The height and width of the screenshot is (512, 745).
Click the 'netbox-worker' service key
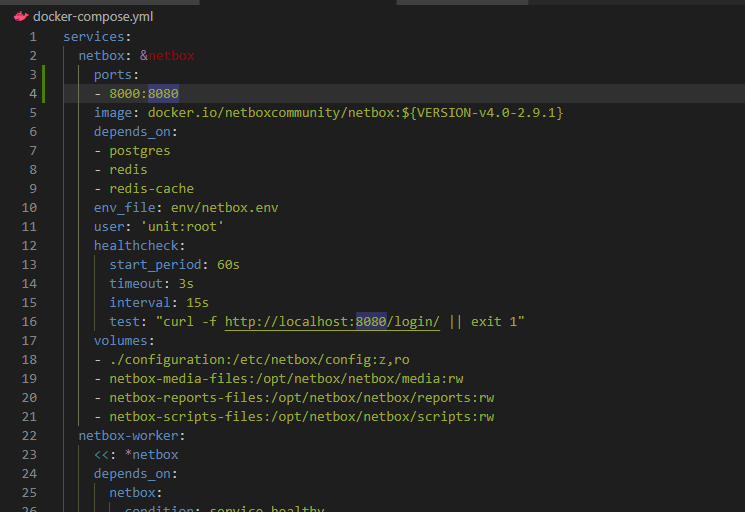point(128,436)
